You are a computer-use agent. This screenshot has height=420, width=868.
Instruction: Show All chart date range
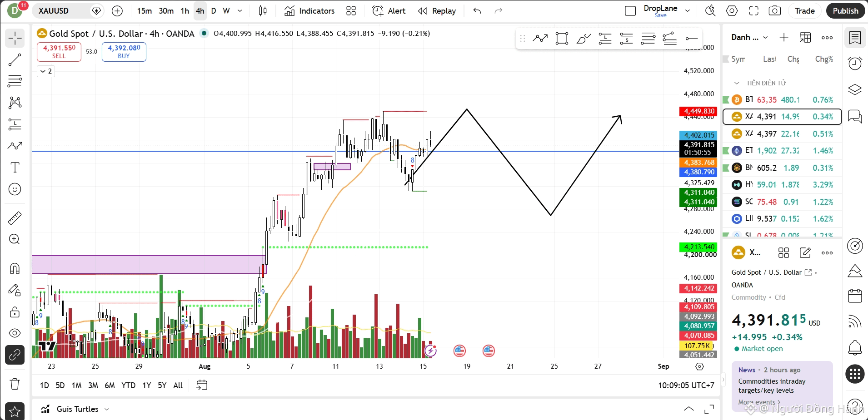point(178,385)
